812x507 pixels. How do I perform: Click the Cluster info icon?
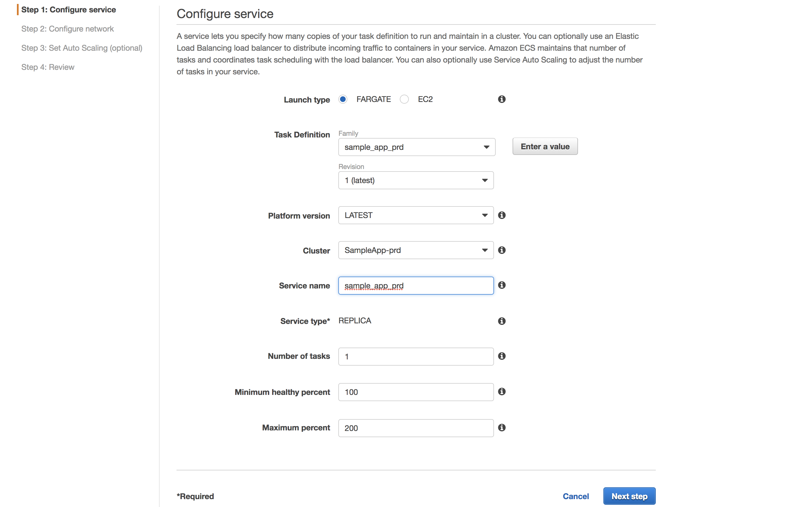[x=502, y=250]
